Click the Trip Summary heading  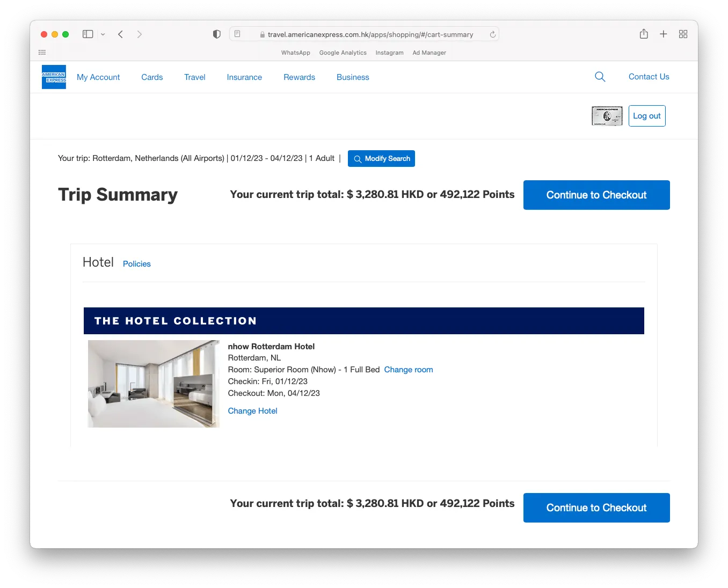click(118, 195)
